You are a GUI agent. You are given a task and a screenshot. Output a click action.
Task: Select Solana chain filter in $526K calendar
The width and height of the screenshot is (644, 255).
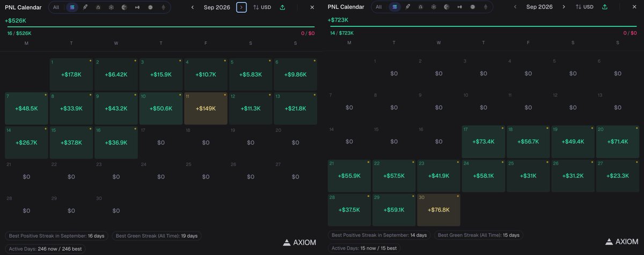[x=72, y=7]
